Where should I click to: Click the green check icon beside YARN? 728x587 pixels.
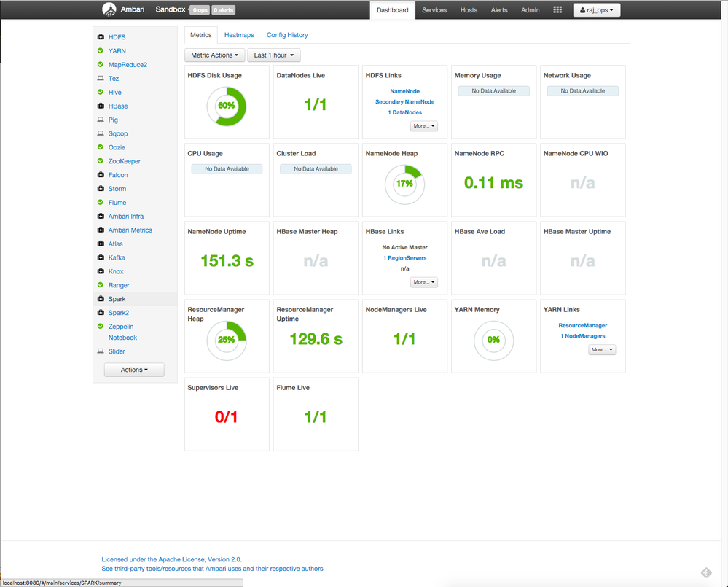(101, 51)
